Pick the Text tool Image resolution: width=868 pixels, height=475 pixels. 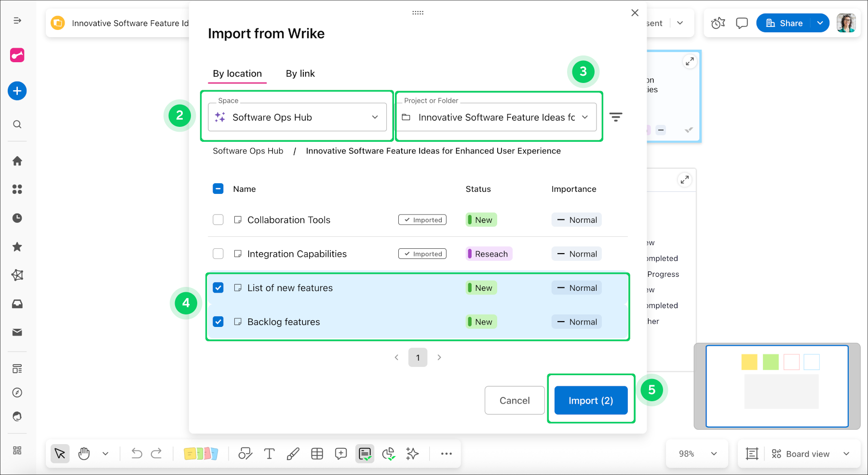click(269, 453)
